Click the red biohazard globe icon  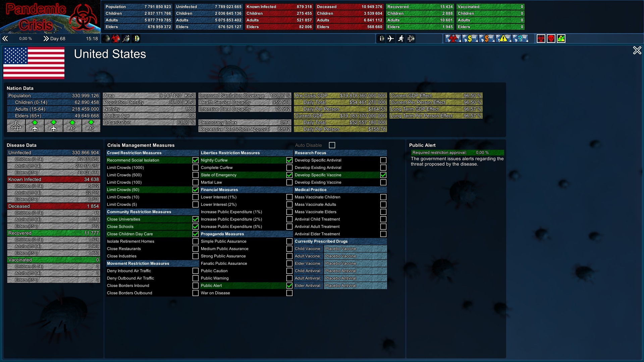tap(116, 39)
